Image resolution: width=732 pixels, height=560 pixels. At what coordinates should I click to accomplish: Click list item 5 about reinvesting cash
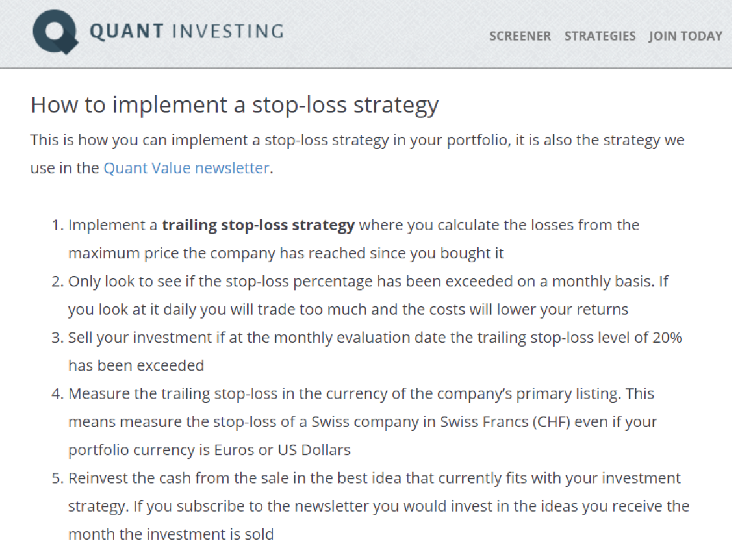[x=370, y=507]
